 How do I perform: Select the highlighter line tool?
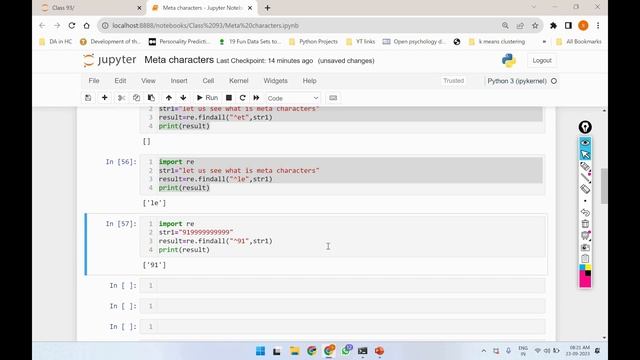(585, 178)
